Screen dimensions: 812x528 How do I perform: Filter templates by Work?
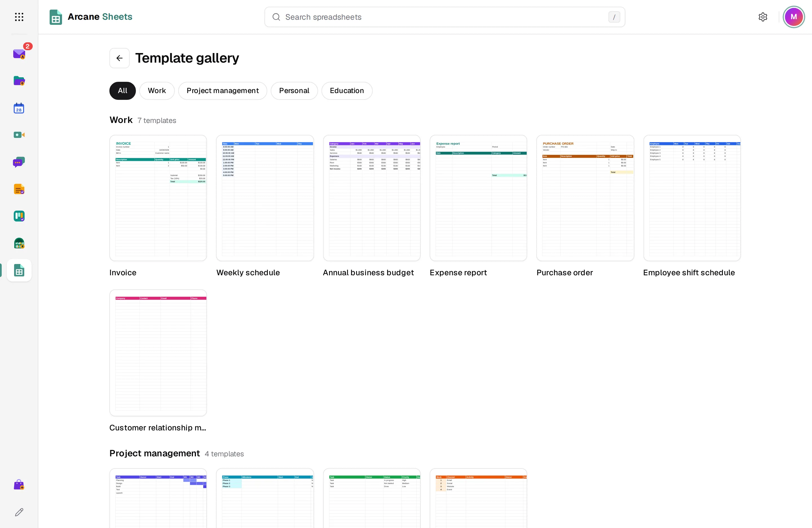click(x=157, y=91)
